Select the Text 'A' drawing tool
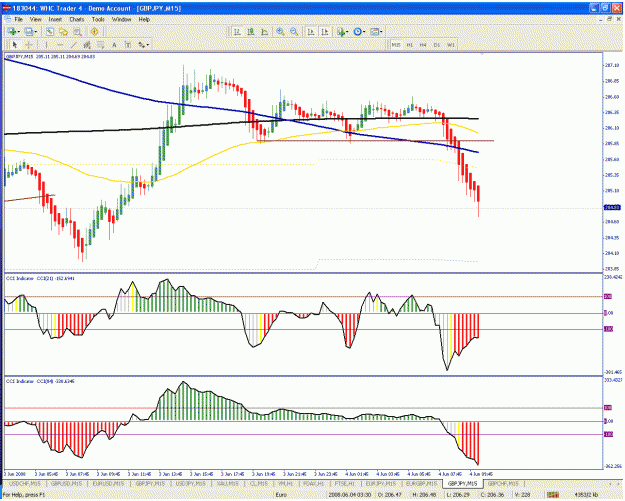Screen dimensions: 625x501 [x=114, y=45]
